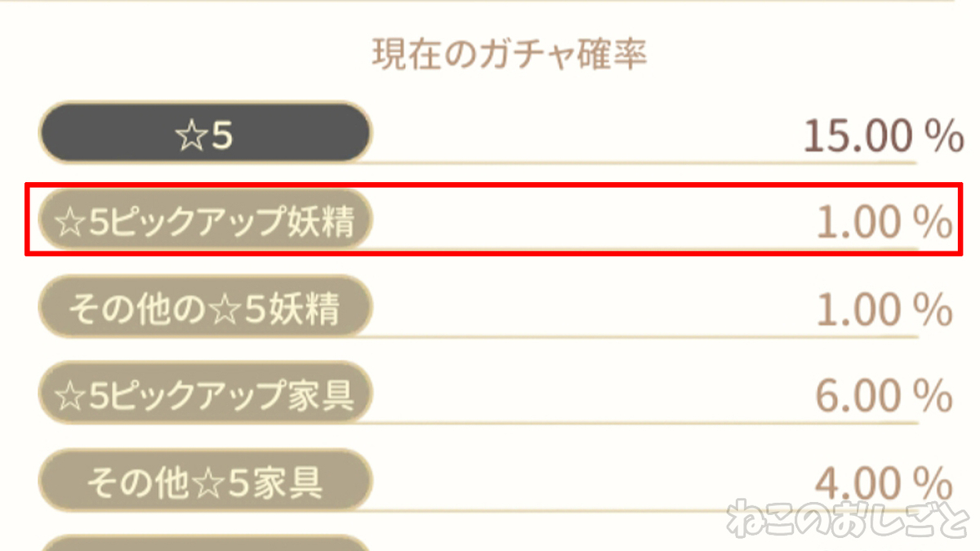
Task: Click the ☆5ピックアップ妖精 label badge
Action: tap(204, 219)
